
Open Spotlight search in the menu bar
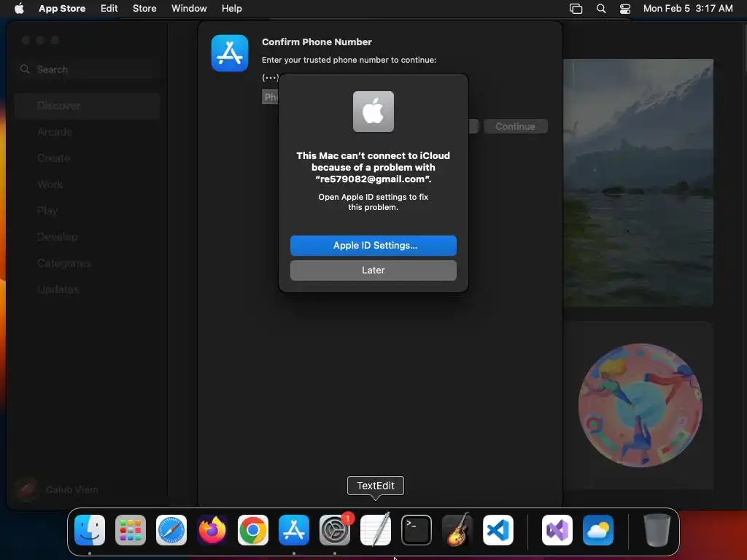601,8
